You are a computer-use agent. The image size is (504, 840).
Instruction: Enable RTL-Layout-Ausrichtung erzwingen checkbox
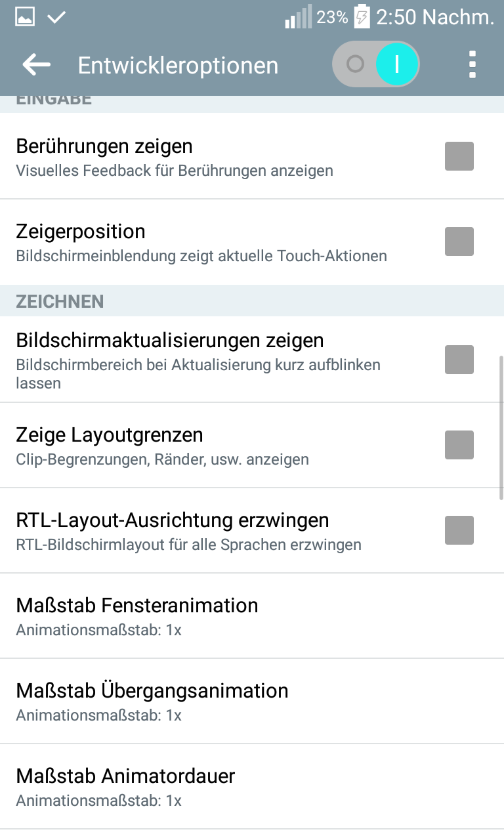tap(459, 530)
